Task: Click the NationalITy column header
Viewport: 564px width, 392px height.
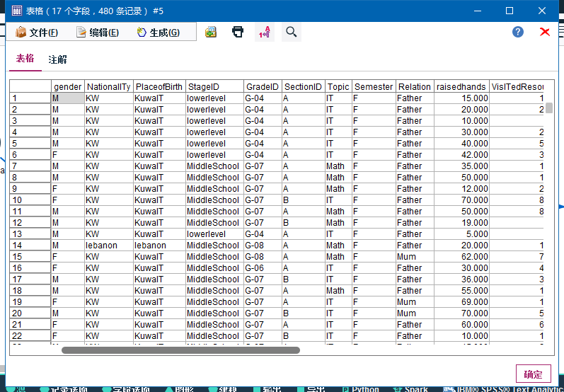Action: point(109,86)
